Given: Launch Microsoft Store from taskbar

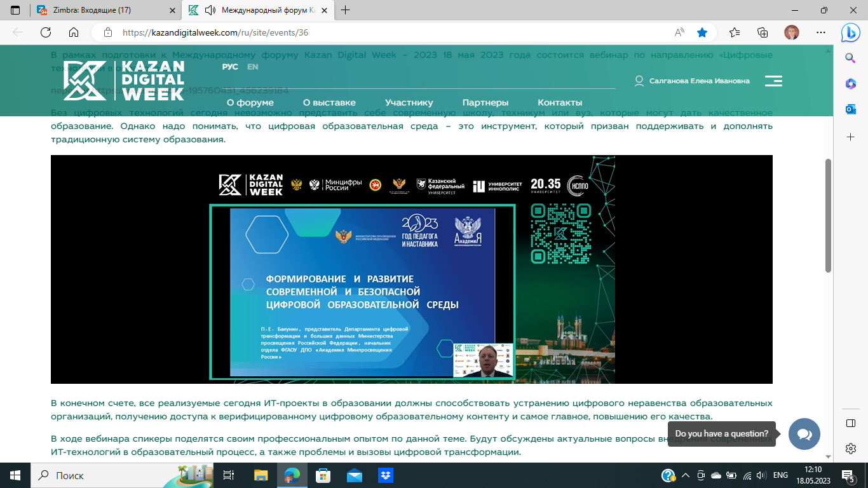Looking at the screenshot, I should tap(323, 475).
